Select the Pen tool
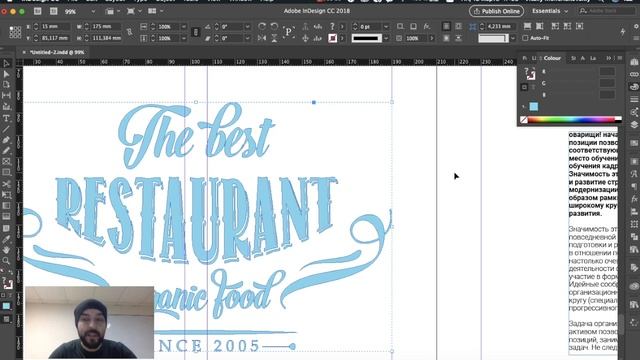The height and width of the screenshot is (360, 640). click(7, 140)
